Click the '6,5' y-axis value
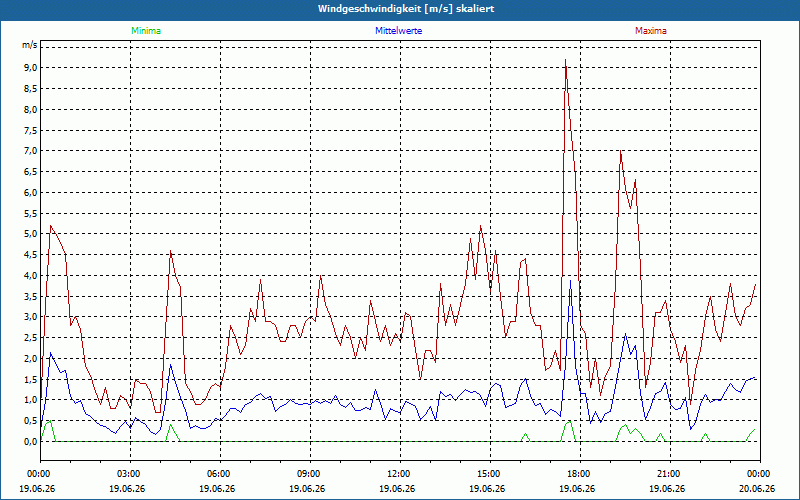The width and height of the screenshot is (800, 500). click(x=31, y=172)
